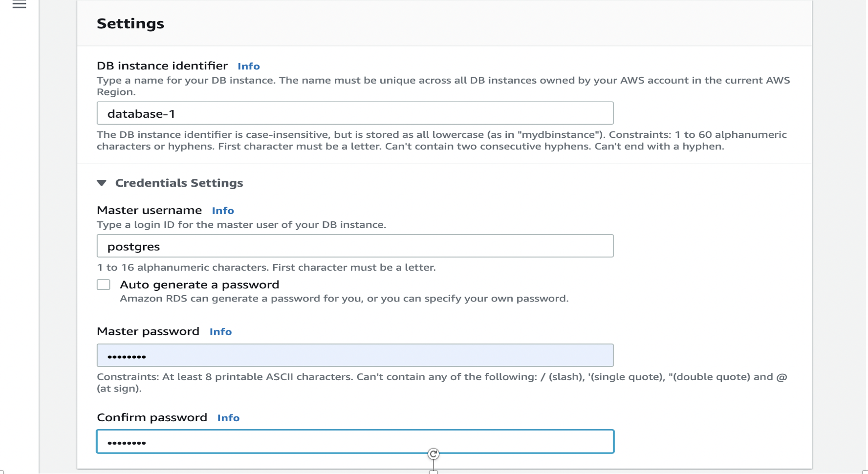Click the refresh icon below Confirm password field
The height and width of the screenshot is (474, 868).
434,454
